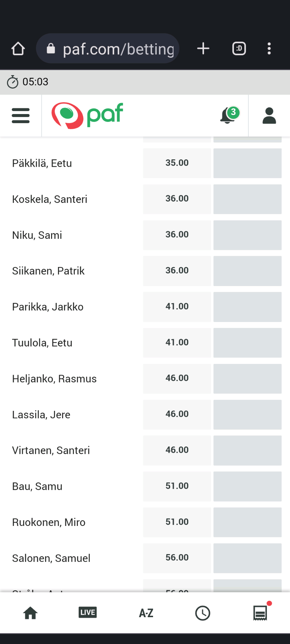Viewport: 290px width, 644px height.
Task: Tap the paf.com/betting address bar
Action: pyautogui.click(x=107, y=49)
